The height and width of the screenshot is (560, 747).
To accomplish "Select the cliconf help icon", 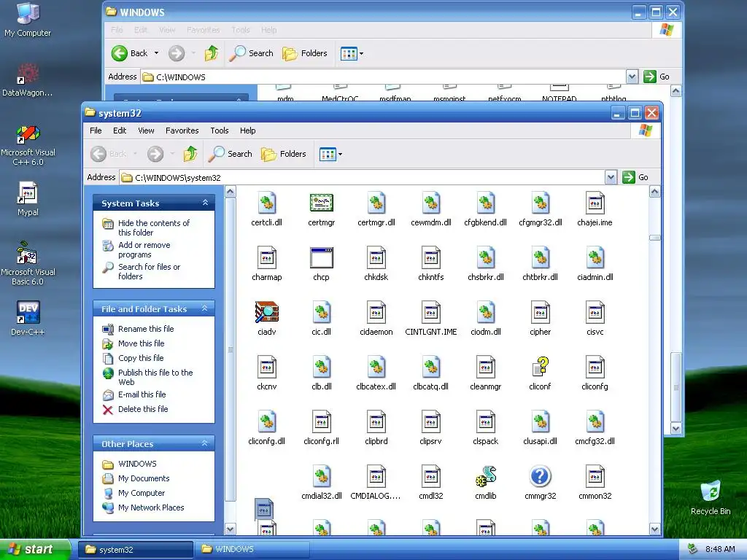I will 541,367.
